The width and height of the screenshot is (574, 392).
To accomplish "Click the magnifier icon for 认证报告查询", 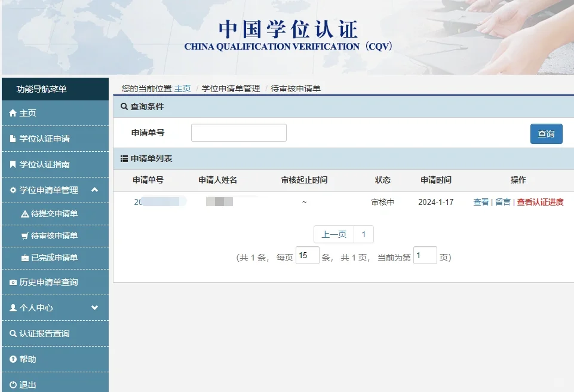I will (x=13, y=333).
